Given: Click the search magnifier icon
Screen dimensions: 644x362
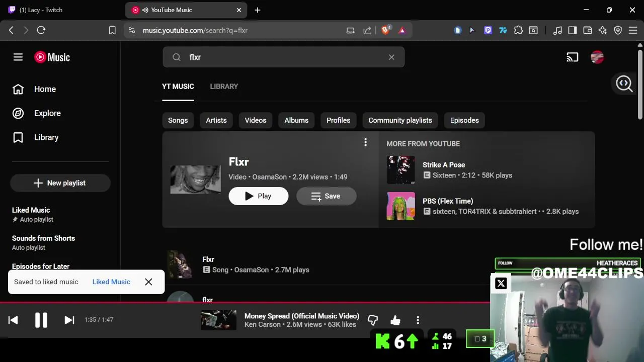Looking at the screenshot, I should 177,57.
